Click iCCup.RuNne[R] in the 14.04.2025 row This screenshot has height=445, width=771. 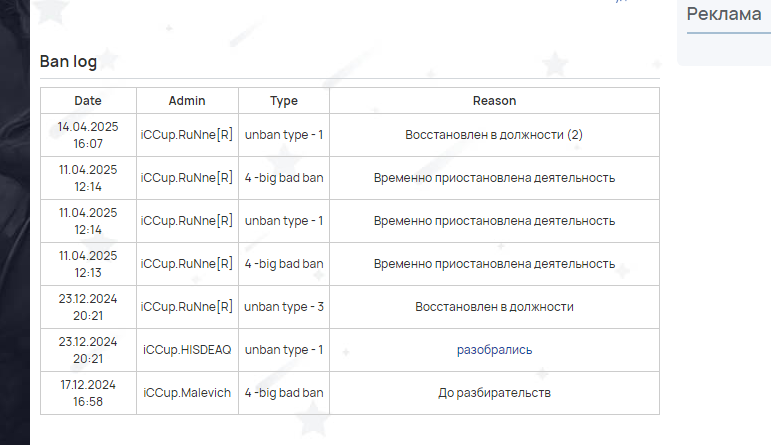(x=187, y=135)
